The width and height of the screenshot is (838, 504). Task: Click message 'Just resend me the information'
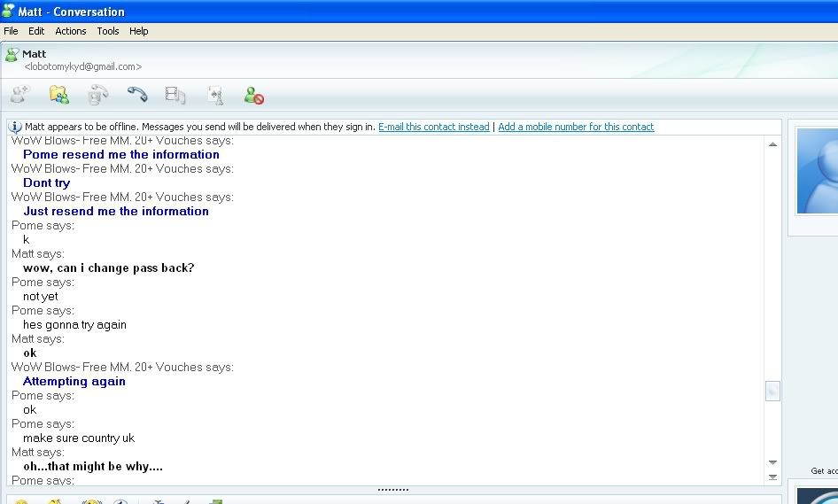116,211
